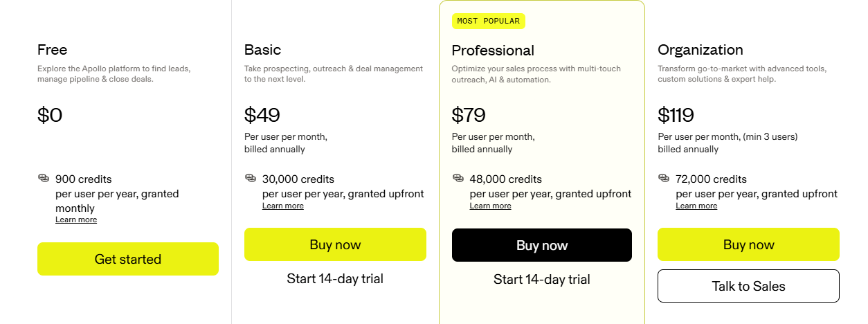This screenshot has height=324, width=868.
Task: Click the Talk to Sales button
Action: pyautogui.click(x=748, y=286)
